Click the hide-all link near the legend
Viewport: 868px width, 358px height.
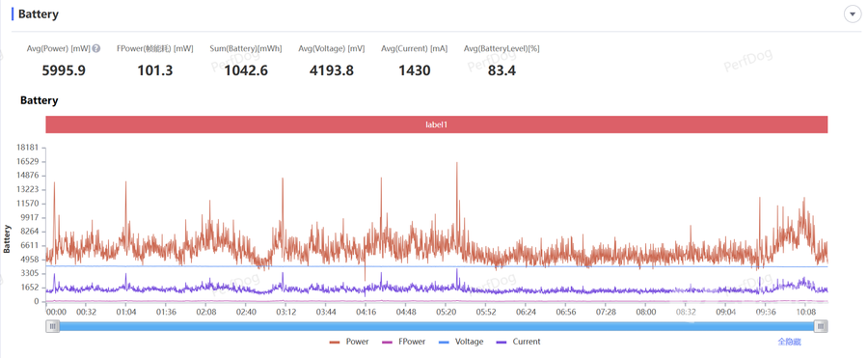click(x=789, y=342)
